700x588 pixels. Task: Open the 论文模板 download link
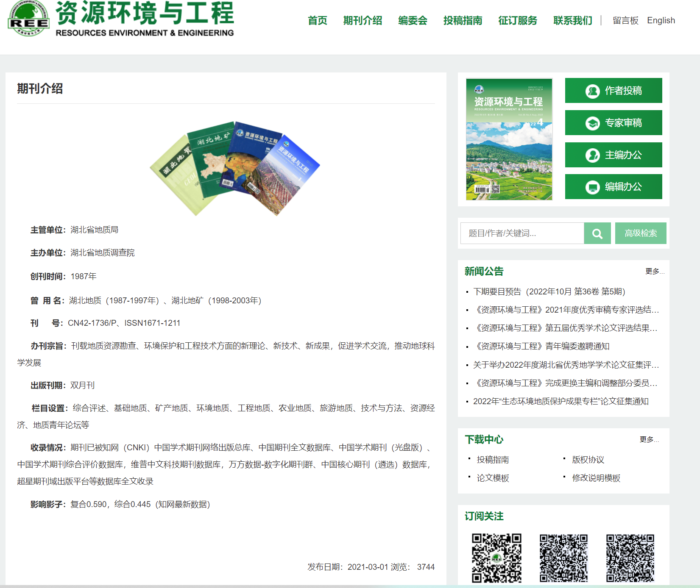point(493,478)
